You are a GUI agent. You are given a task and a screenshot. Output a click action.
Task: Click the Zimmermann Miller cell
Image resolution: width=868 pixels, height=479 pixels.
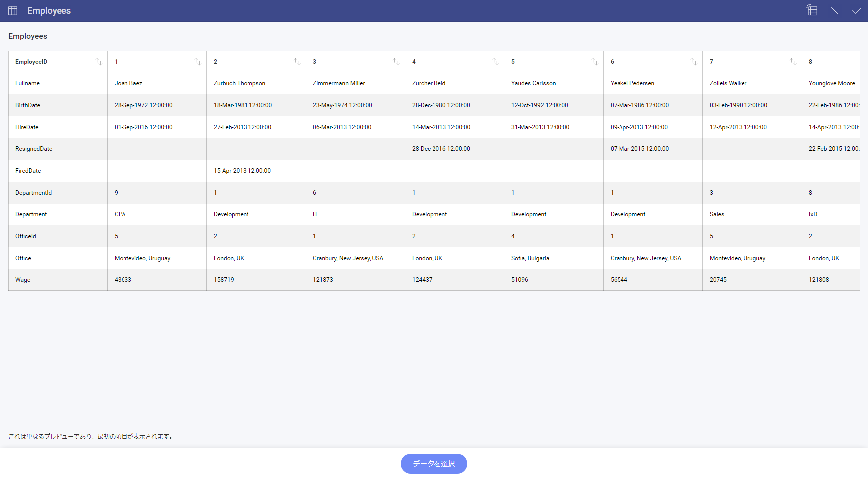pyautogui.click(x=356, y=83)
